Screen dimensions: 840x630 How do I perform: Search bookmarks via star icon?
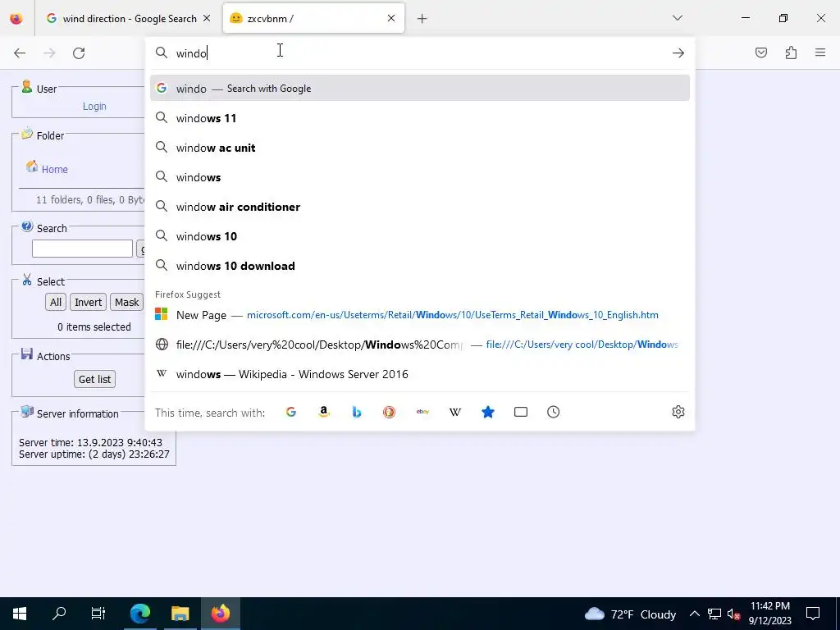coord(488,412)
